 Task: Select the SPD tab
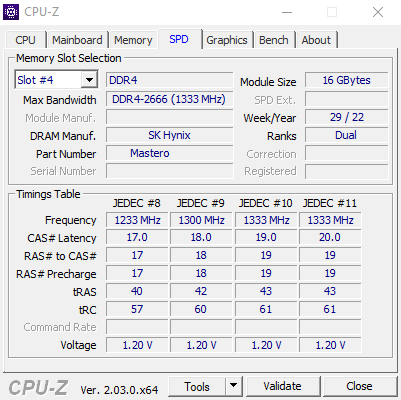tap(179, 39)
